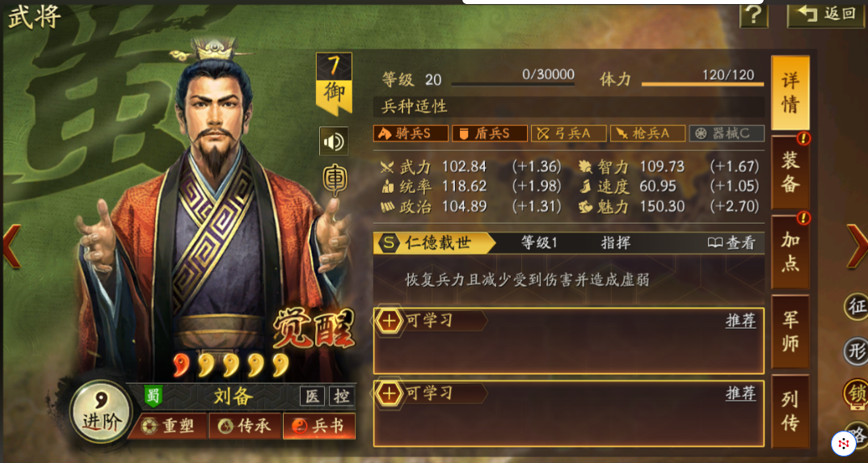
Task: Open the round 进阶 advancement badge
Action: click(101, 412)
